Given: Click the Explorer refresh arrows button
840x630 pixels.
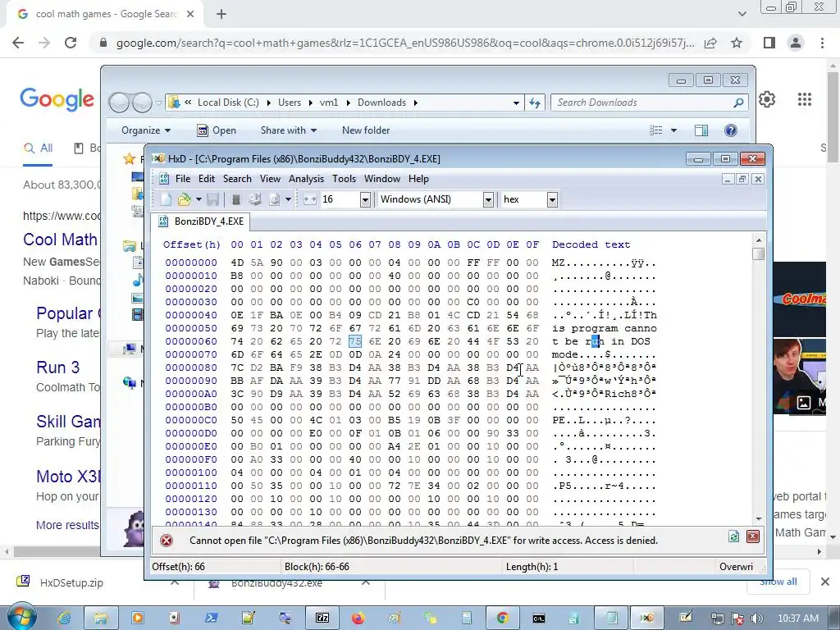Looking at the screenshot, I should coord(535,103).
